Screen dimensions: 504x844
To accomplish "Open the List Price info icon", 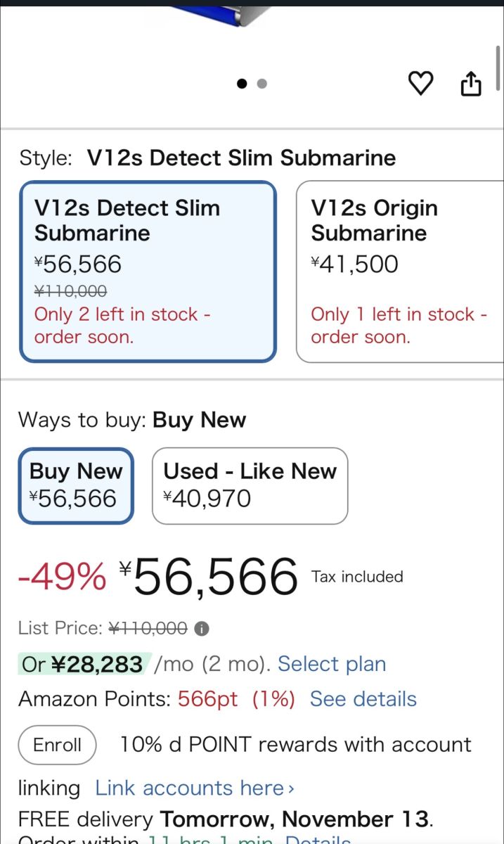I will (202, 628).
